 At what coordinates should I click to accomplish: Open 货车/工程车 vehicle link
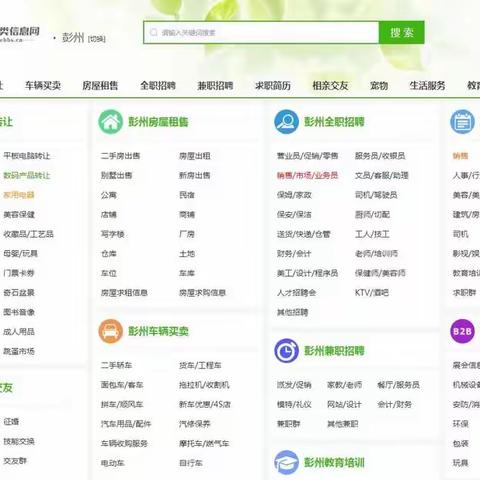200,365
